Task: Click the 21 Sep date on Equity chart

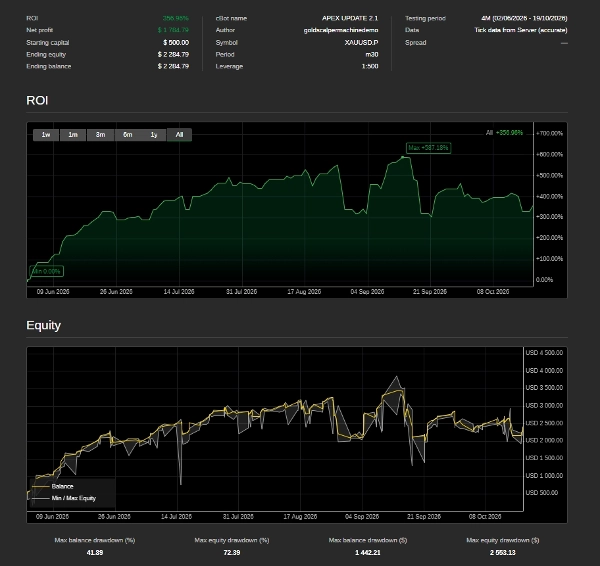Action: pos(424,516)
